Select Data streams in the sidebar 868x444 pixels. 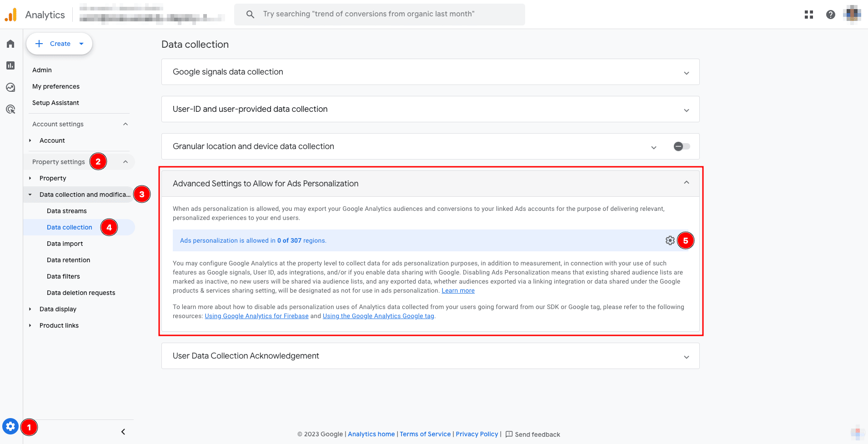pyautogui.click(x=67, y=211)
